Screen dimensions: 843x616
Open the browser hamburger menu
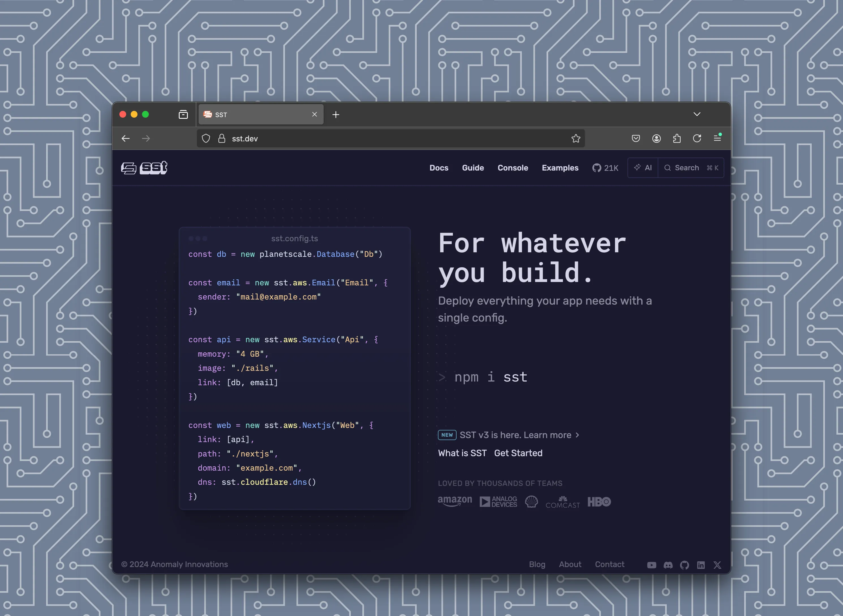(x=717, y=138)
